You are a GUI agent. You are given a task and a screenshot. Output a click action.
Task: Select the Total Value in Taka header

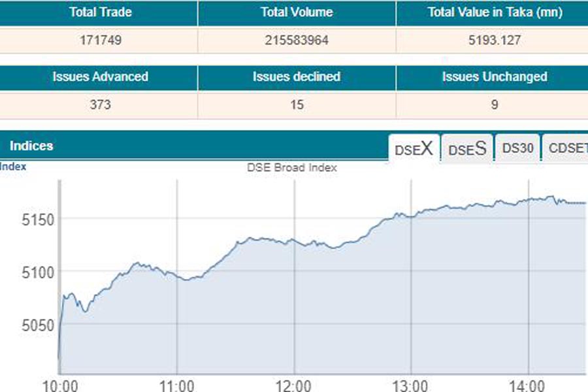click(495, 12)
